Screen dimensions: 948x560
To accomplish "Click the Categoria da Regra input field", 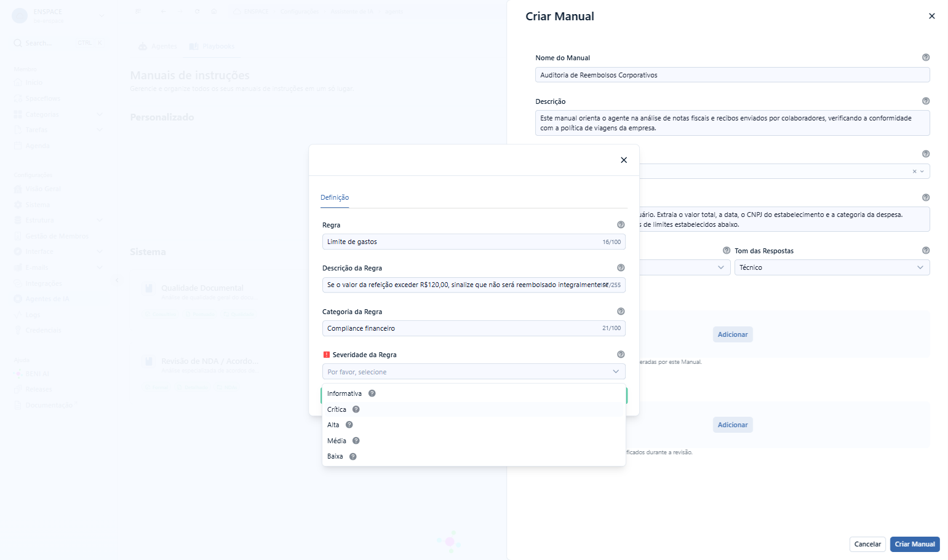I will 474,328.
